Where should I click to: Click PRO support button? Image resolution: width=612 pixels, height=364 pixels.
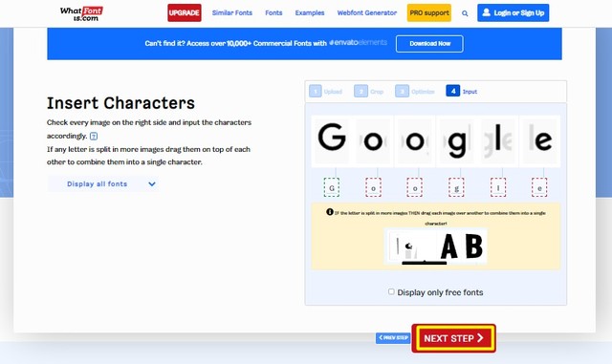429,12
